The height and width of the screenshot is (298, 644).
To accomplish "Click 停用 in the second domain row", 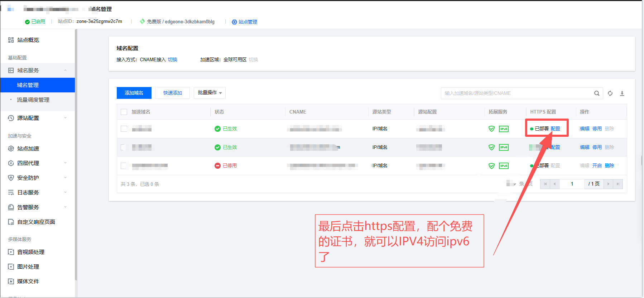I will [597, 147].
